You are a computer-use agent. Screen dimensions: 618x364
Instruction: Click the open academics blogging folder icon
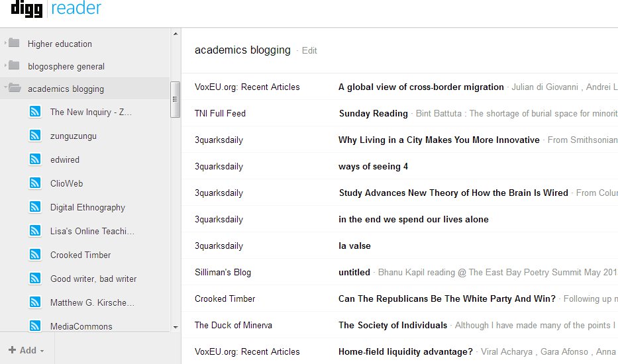pos(15,87)
